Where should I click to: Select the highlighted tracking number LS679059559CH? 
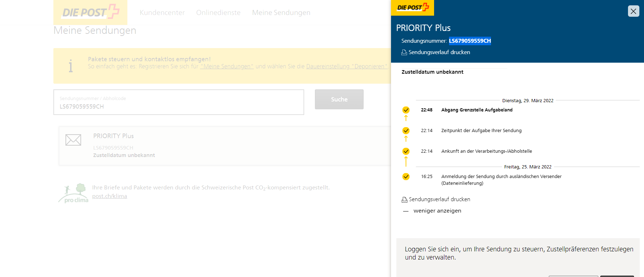coord(470,41)
